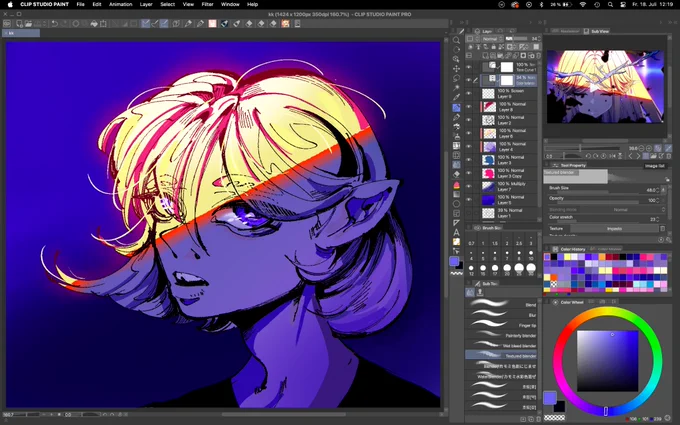Click the Sub View reference image thumbnail
This screenshot has width=680, height=425.
pos(605,86)
